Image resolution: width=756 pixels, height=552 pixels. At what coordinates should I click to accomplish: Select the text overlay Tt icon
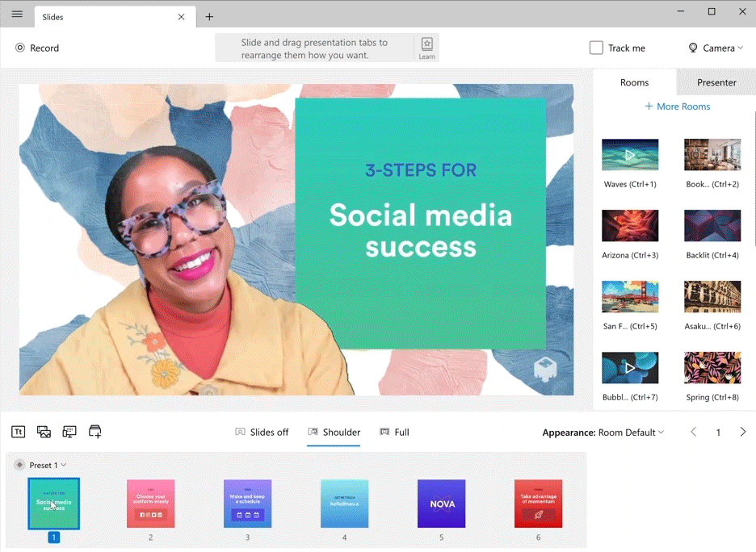tap(19, 432)
